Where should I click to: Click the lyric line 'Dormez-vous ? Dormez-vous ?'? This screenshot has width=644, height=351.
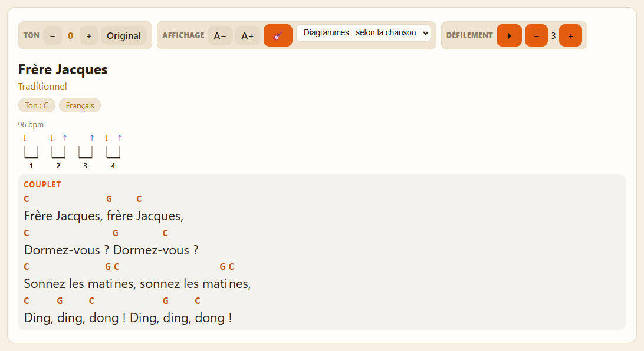[111, 250]
